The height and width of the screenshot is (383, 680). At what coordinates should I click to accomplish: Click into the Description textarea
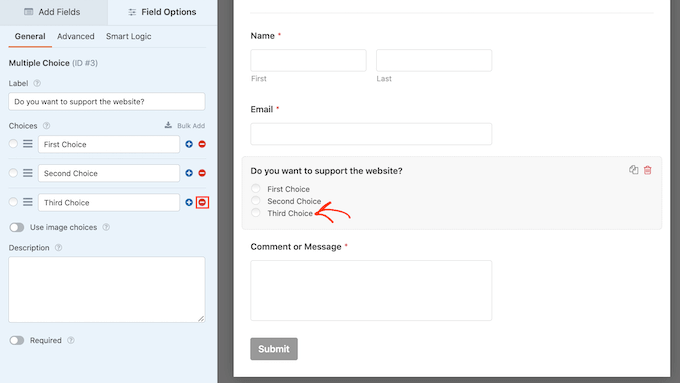tap(107, 289)
